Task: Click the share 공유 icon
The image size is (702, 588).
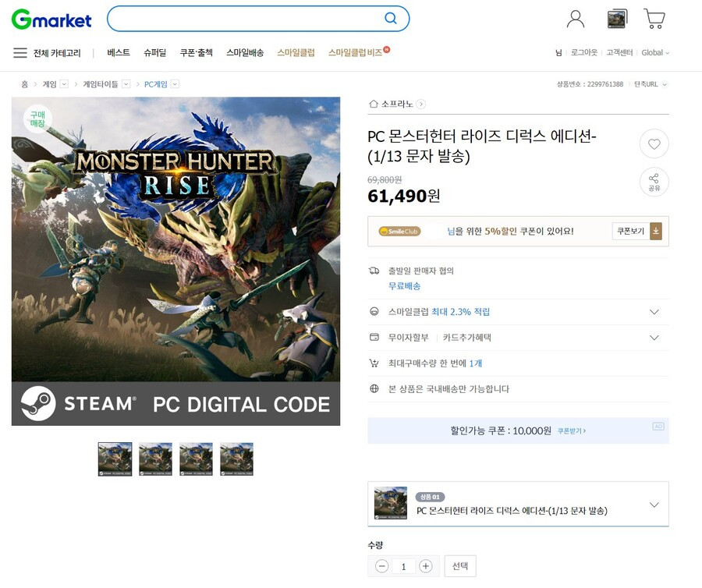Action: click(654, 182)
